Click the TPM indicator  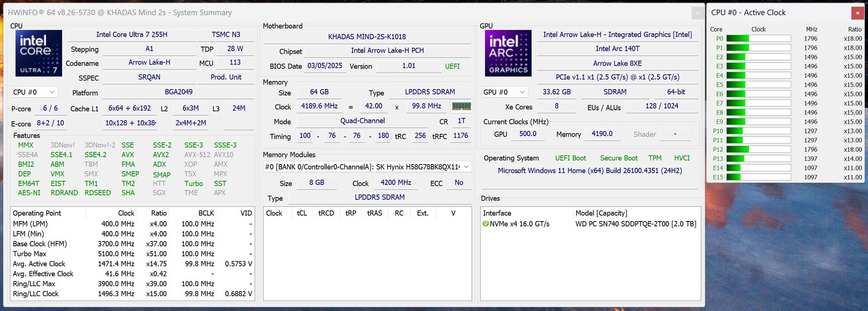(655, 158)
